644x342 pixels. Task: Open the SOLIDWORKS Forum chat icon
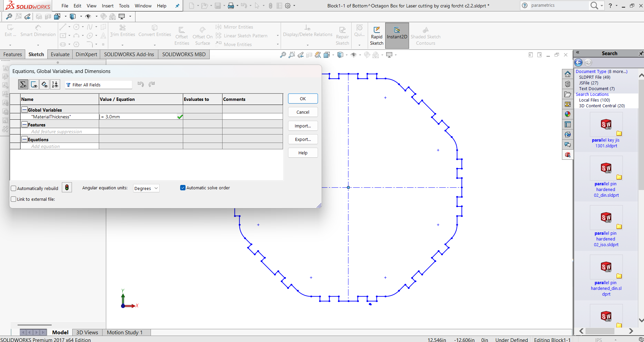[568, 145]
